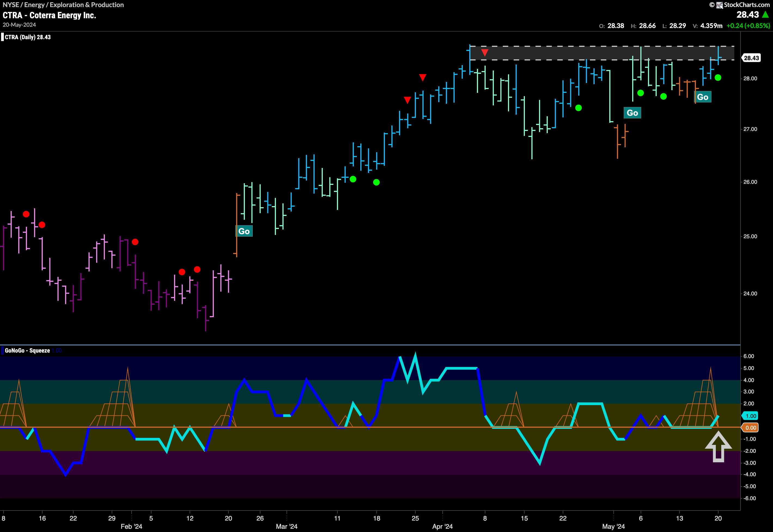Click the 4.00 oscillator axis label
This screenshot has height=532, width=773.
[x=749, y=380]
